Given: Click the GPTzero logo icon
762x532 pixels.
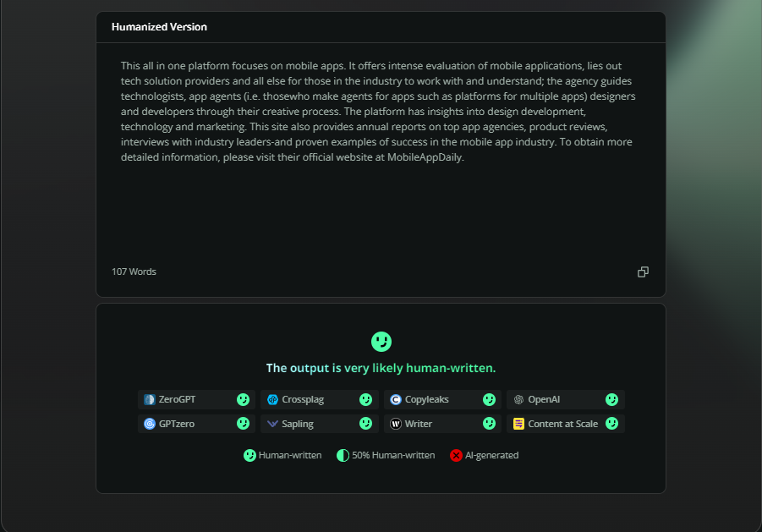Looking at the screenshot, I should (150, 424).
